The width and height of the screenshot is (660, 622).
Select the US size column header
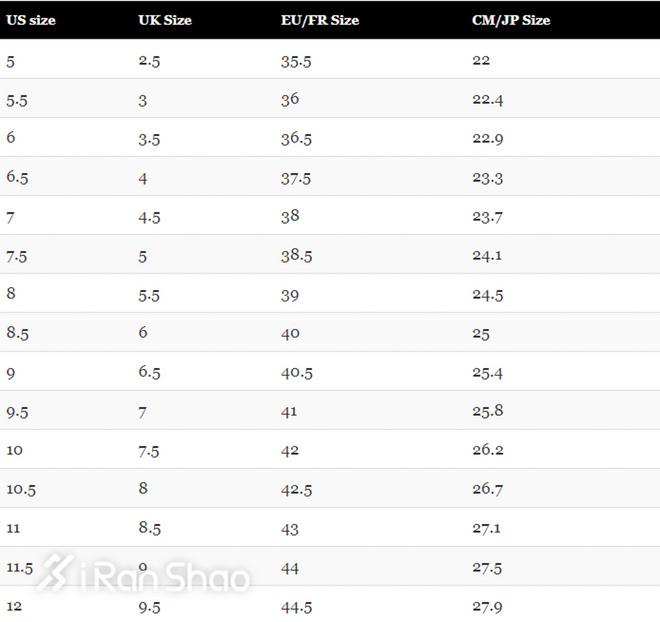coord(31,20)
